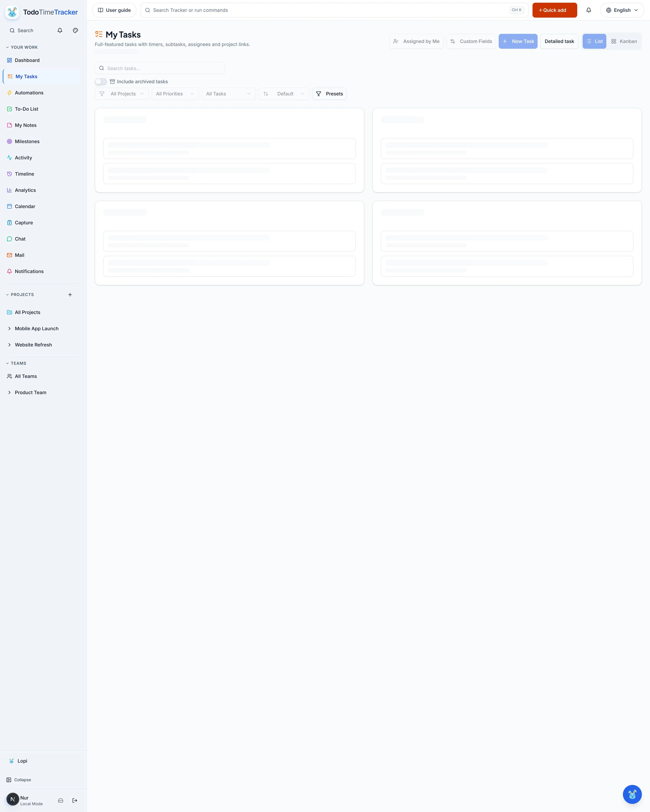Toggle Include archived tasks switch
The height and width of the screenshot is (812, 650).
[101, 82]
